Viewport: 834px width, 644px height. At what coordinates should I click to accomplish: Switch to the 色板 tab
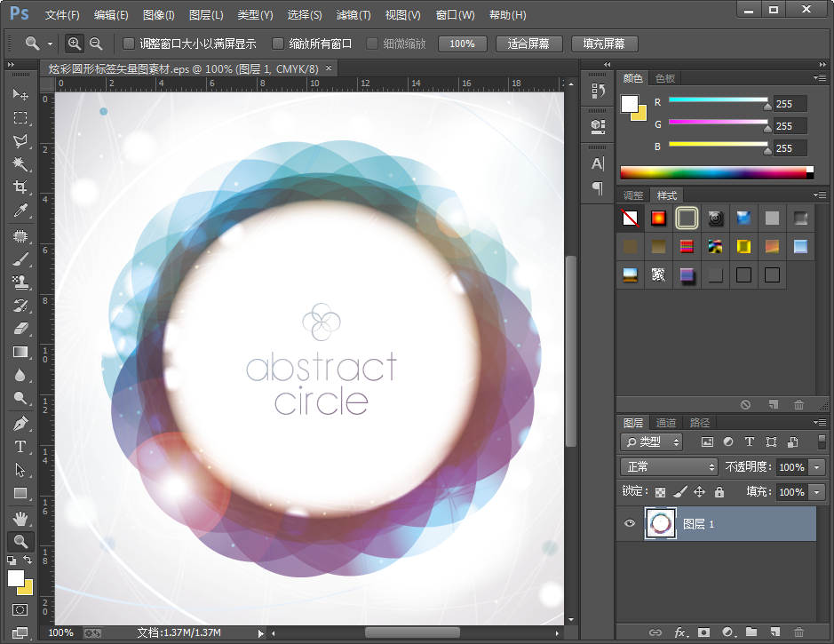pos(665,78)
